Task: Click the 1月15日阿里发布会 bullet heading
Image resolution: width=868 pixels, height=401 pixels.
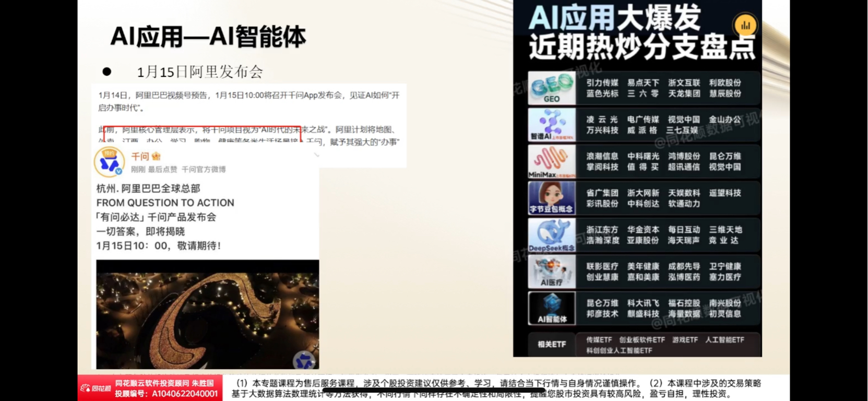Action: 200,72
